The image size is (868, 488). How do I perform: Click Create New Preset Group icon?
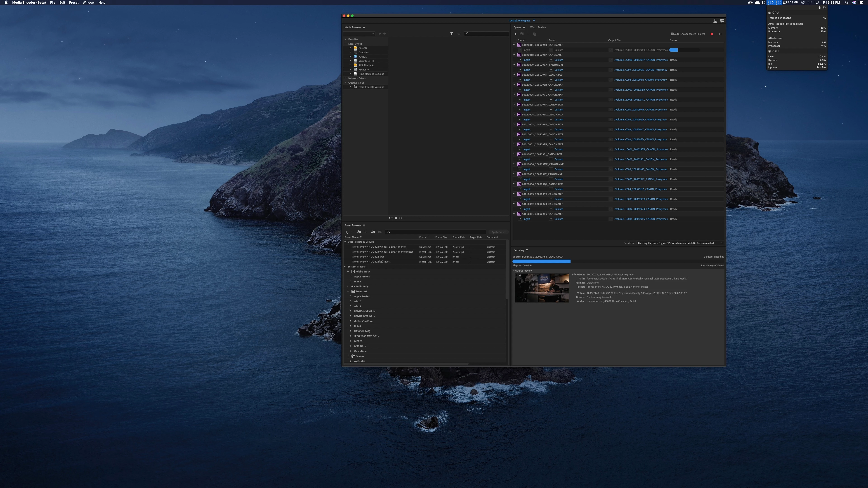[359, 232]
